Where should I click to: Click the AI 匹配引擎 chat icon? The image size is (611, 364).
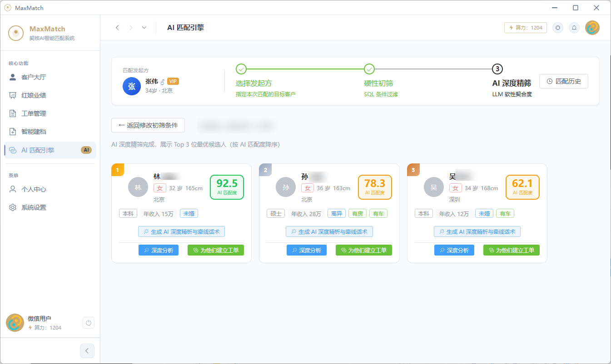(x=13, y=150)
